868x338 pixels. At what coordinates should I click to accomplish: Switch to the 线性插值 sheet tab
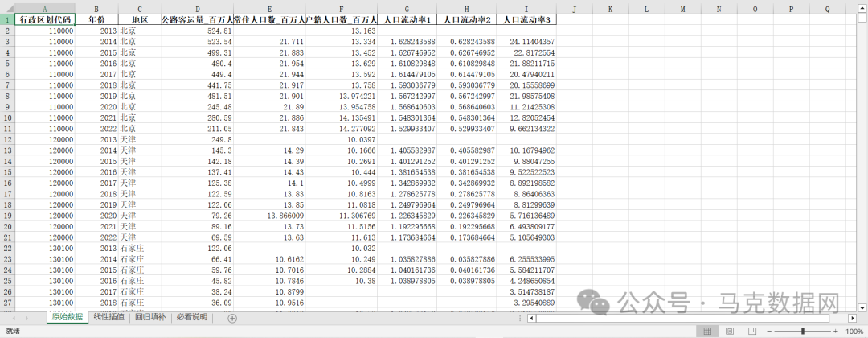109,318
